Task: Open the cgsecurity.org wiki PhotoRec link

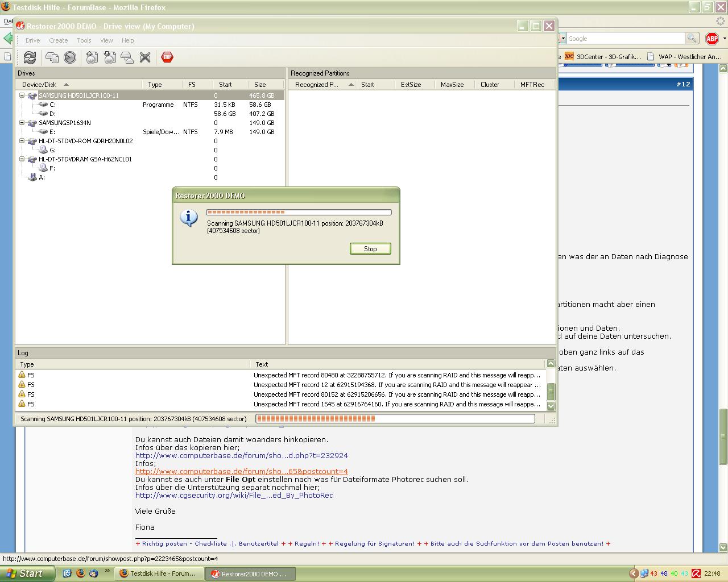Action: tap(234, 495)
